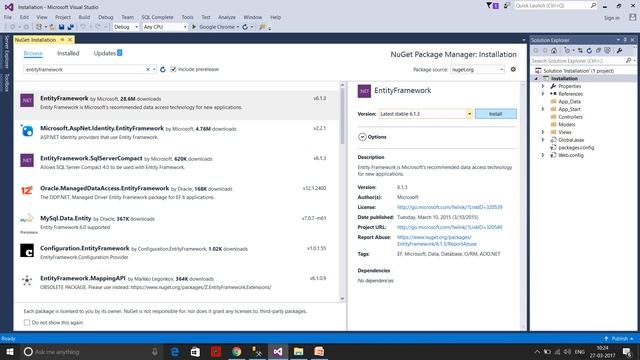640x360 pixels.
Task: Open Windows Store from taskbar
Action: coord(195,351)
